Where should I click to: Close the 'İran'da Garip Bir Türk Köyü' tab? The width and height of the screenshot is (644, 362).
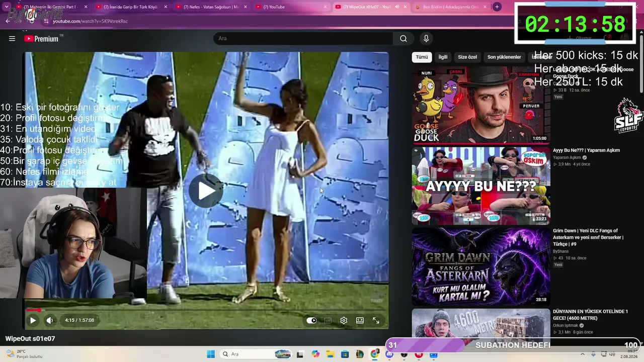[166, 7]
